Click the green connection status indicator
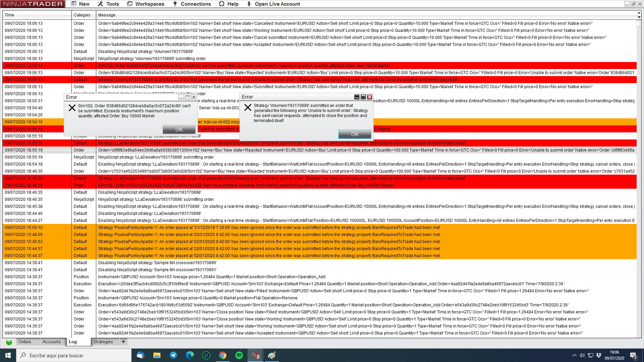644x362 pixels. (9, 342)
